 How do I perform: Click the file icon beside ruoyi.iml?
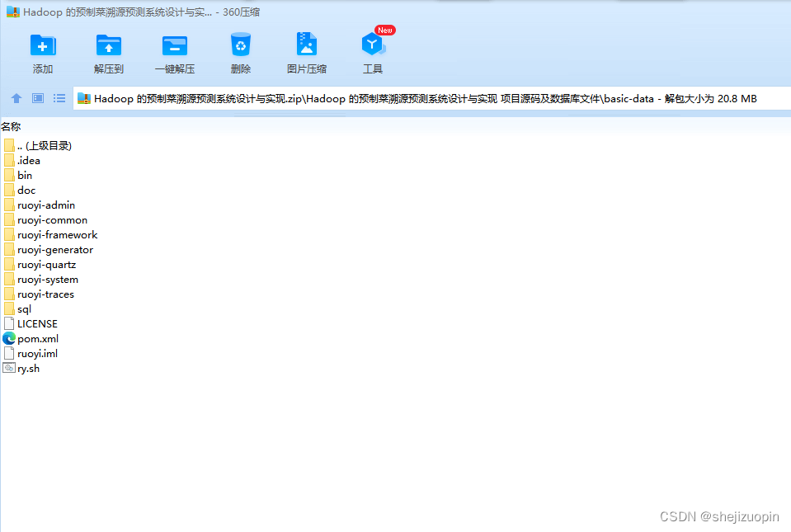(x=9, y=354)
